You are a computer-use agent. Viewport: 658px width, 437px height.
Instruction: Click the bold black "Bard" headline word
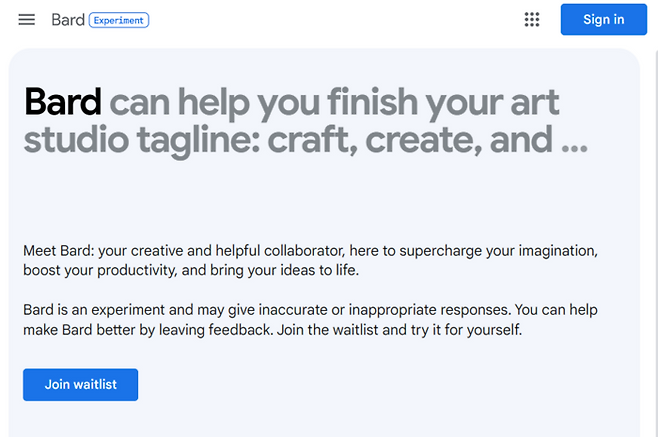tap(62, 102)
